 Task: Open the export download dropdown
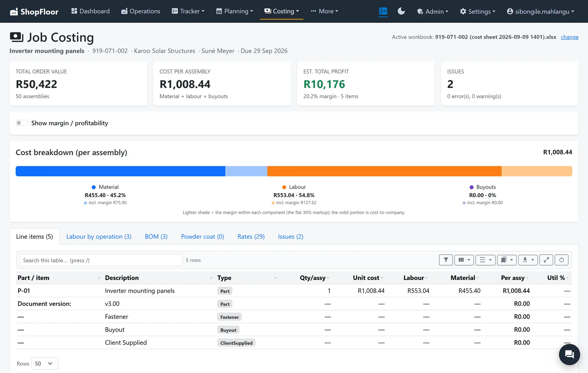(x=528, y=260)
